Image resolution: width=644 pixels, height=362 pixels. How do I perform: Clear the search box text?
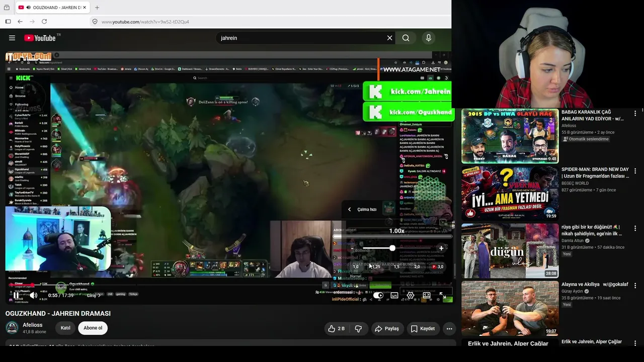pos(389,38)
